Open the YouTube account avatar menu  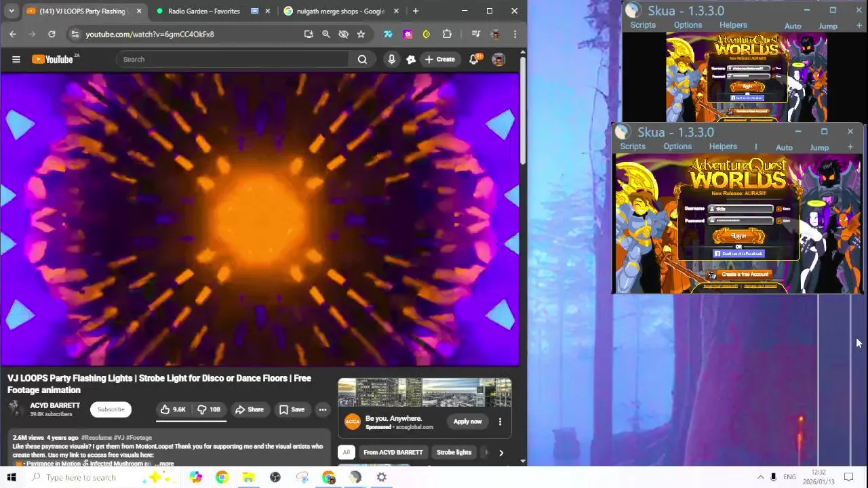pos(498,60)
